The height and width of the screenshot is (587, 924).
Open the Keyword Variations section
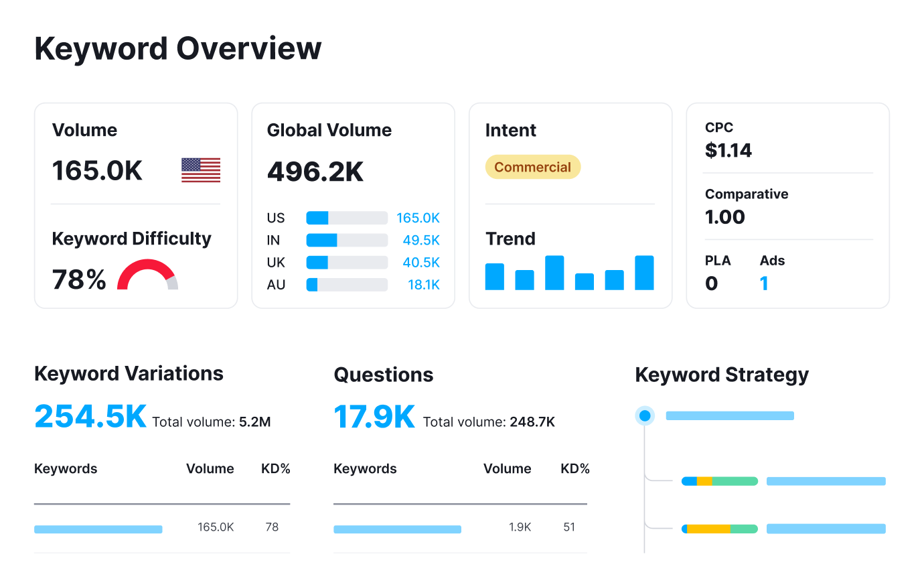point(129,373)
